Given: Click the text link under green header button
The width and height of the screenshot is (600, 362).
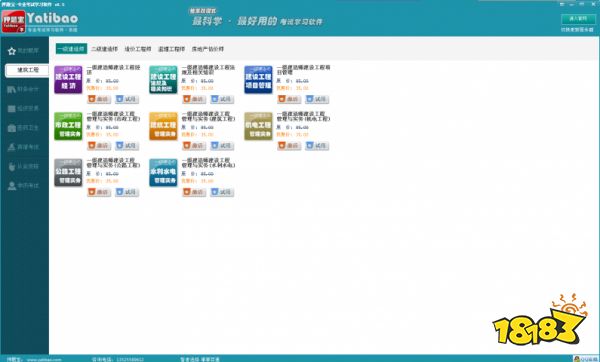Looking at the screenshot, I should point(577,29).
